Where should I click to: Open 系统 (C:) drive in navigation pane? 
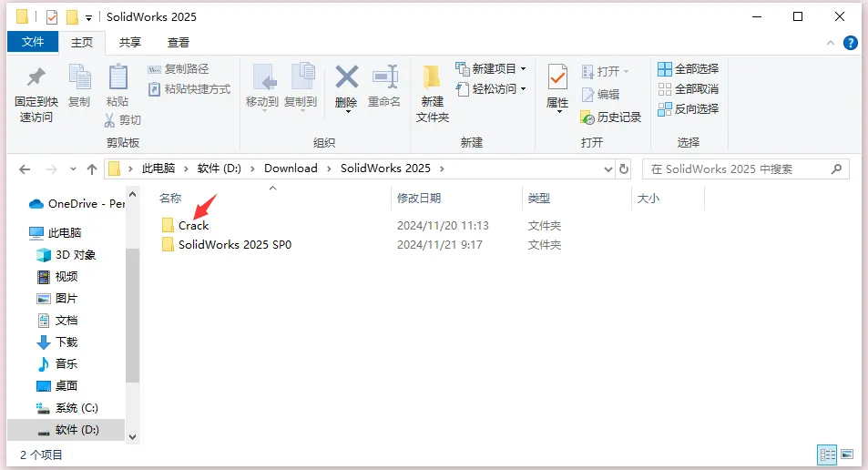(x=67, y=408)
